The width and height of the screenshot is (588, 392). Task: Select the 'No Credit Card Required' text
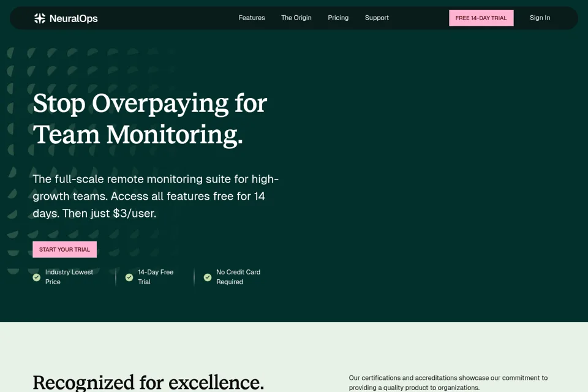pos(238,277)
